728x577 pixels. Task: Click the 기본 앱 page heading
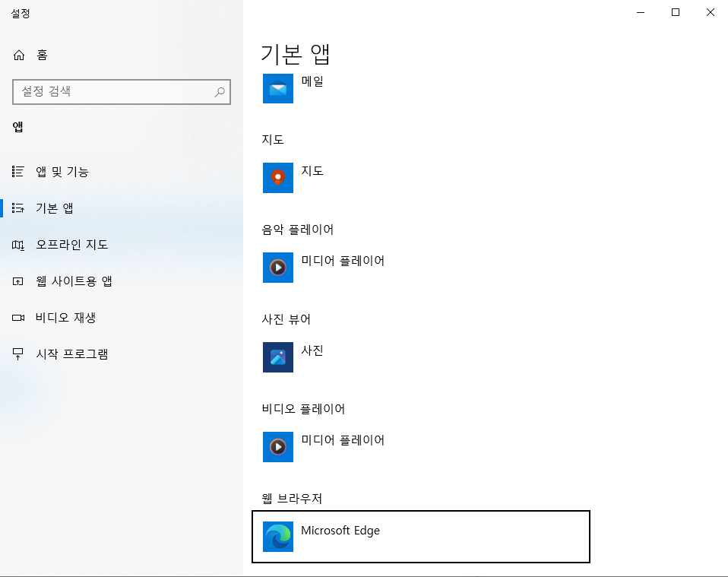click(x=296, y=55)
